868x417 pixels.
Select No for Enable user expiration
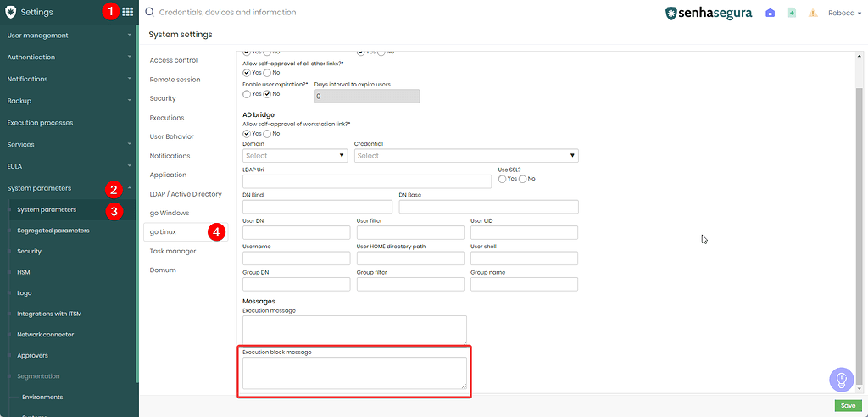pos(267,94)
